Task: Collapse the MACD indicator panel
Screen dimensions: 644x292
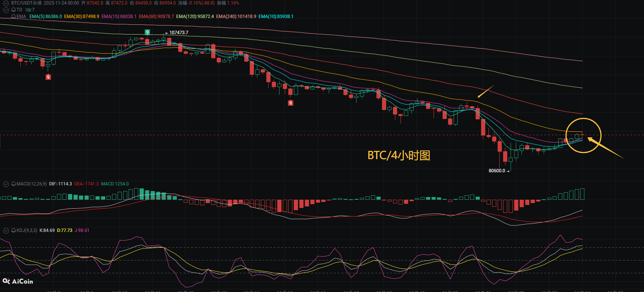Action: pos(6,184)
